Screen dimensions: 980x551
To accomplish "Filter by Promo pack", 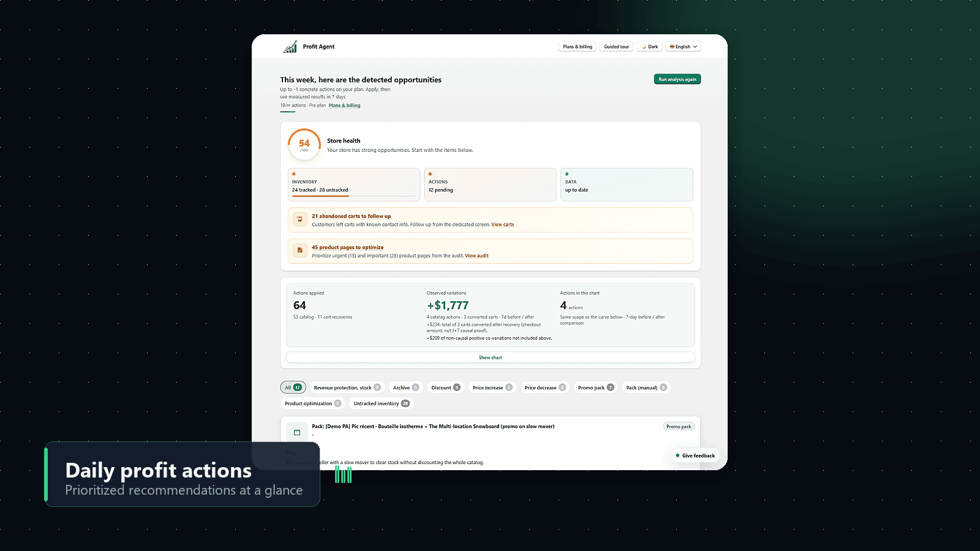I will (595, 388).
